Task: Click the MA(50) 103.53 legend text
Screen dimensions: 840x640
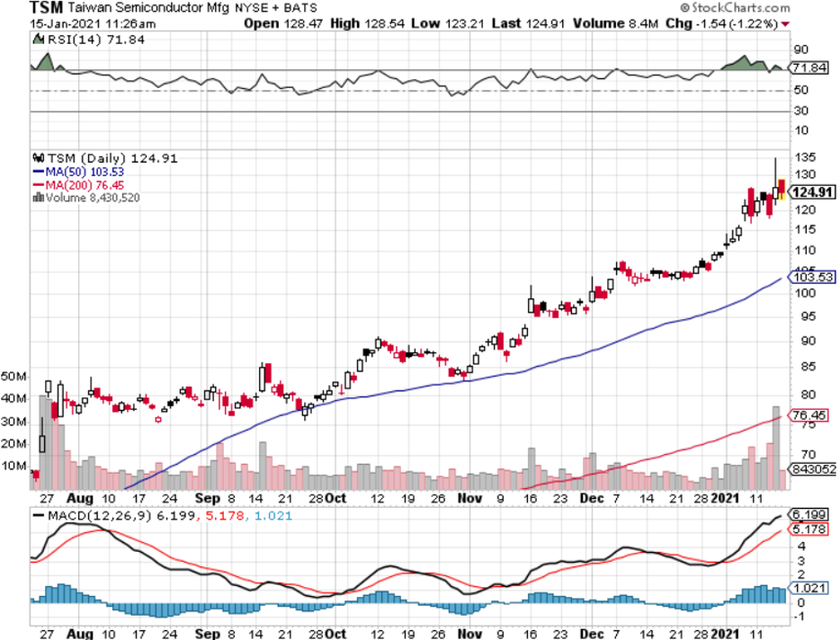Action: tap(85, 172)
